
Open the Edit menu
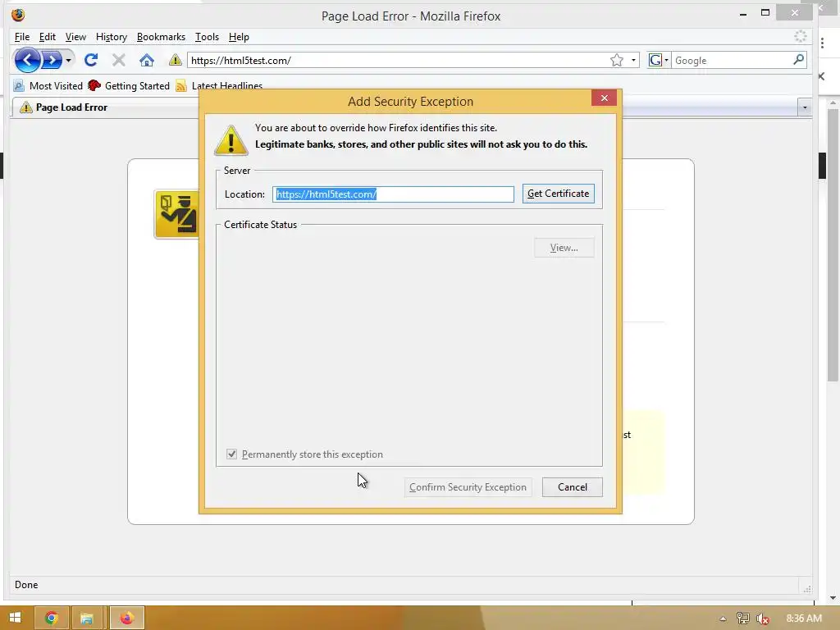47,37
